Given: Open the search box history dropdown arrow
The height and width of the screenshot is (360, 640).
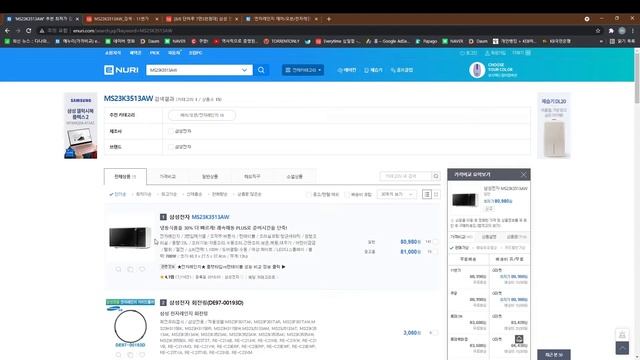Looking at the screenshot, I should [x=244, y=70].
